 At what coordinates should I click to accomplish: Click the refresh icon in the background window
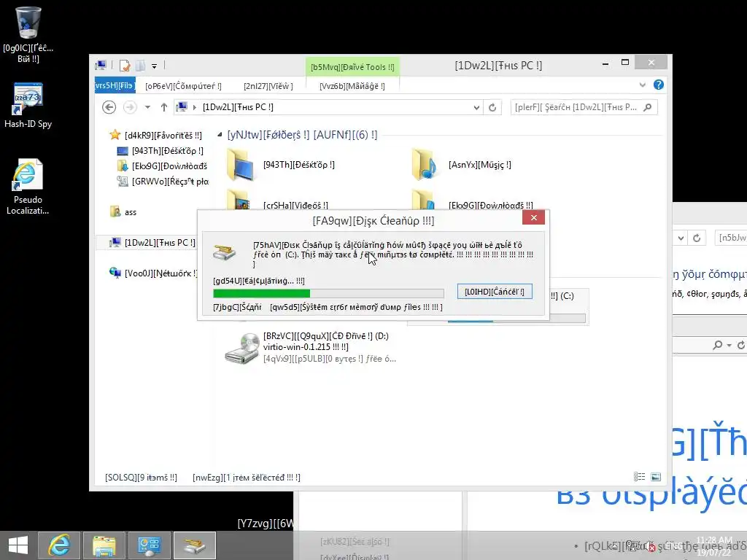(697, 238)
